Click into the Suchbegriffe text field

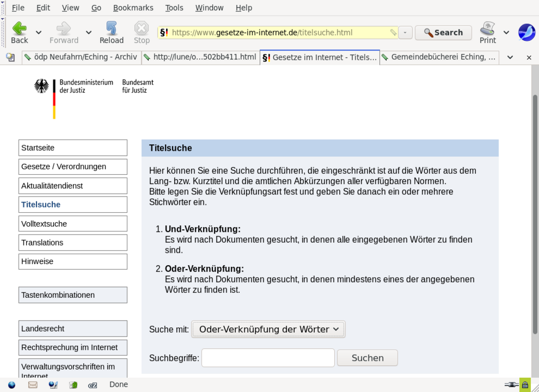coord(268,358)
